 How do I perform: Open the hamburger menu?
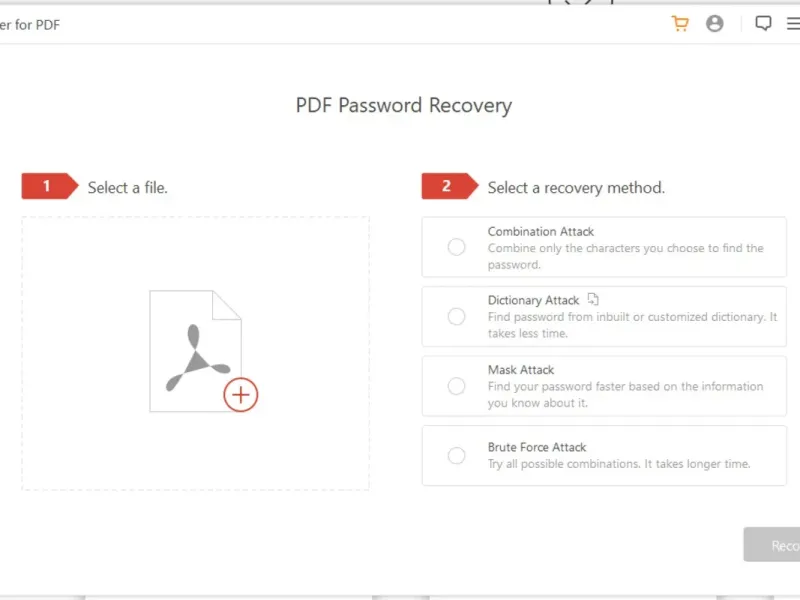[x=793, y=24]
